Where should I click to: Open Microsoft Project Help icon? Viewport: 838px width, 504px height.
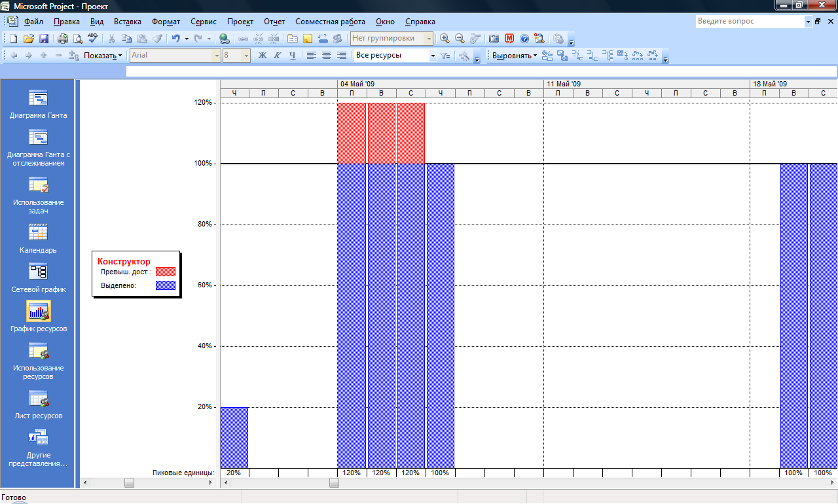524,39
